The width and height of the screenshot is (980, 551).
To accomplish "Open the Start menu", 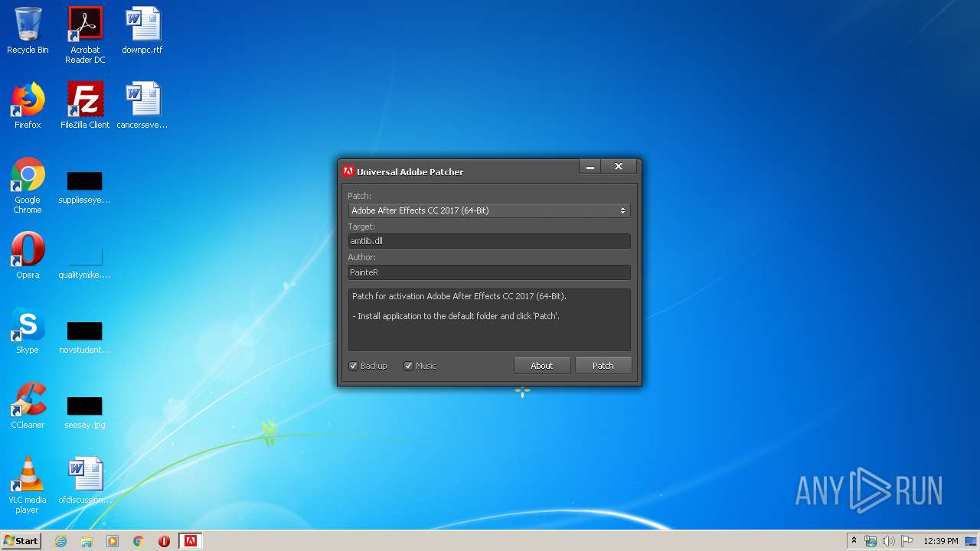I will tap(21, 541).
